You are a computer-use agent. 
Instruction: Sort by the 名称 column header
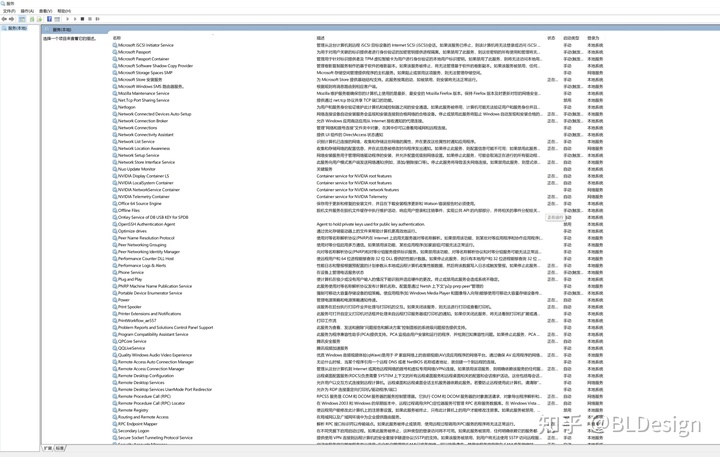117,38
